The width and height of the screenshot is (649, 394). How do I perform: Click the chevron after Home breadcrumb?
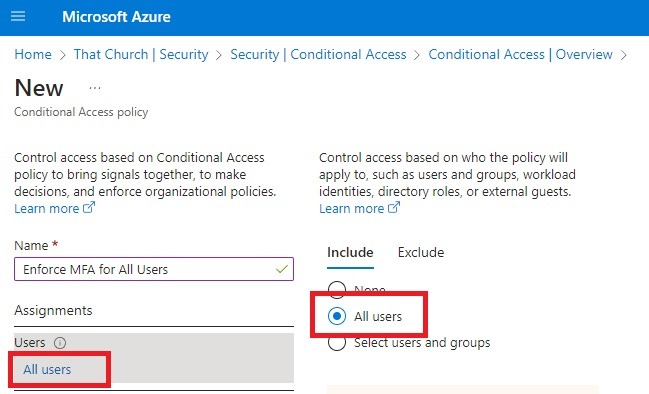[x=63, y=55]
